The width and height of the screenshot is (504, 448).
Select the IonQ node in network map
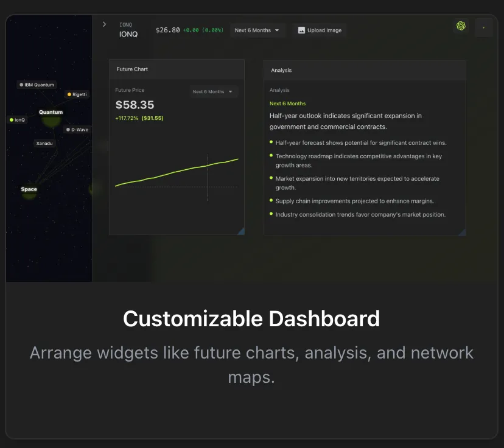(x=18, y=120)
